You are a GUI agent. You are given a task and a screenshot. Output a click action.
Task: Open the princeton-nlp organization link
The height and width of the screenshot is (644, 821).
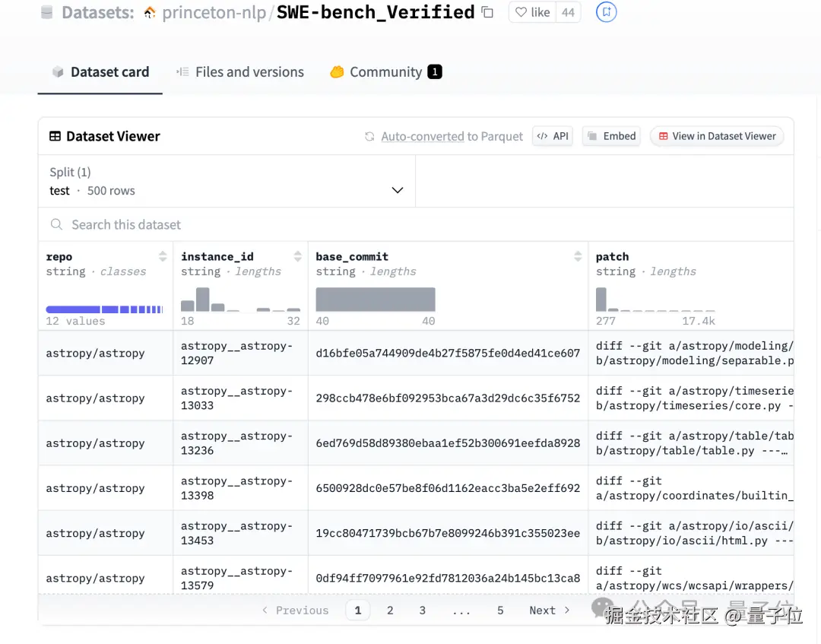coord(214,13)
